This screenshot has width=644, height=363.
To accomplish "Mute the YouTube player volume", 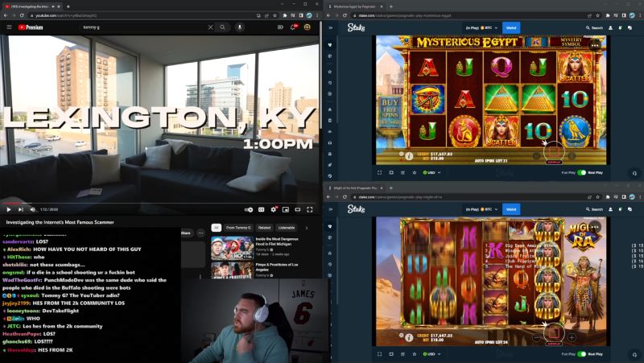I will (32, 209).
